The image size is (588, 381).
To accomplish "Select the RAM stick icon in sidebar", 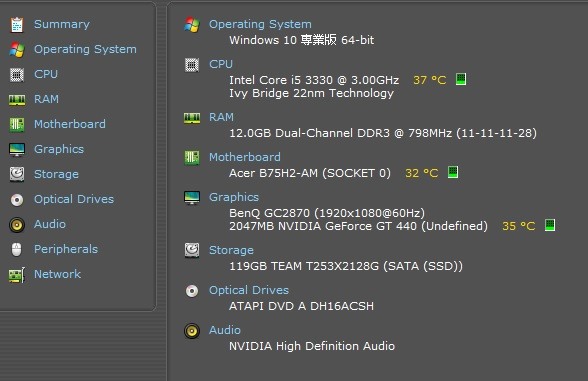I will point(17,100).
